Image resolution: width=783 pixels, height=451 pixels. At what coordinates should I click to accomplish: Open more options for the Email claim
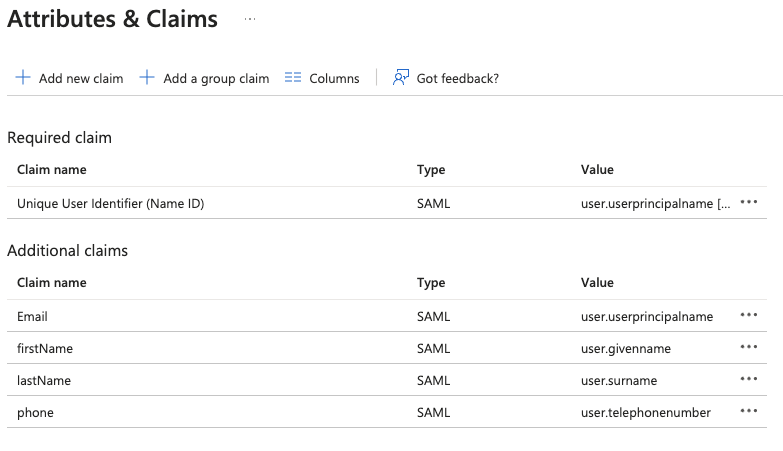[x=749, y=315]
